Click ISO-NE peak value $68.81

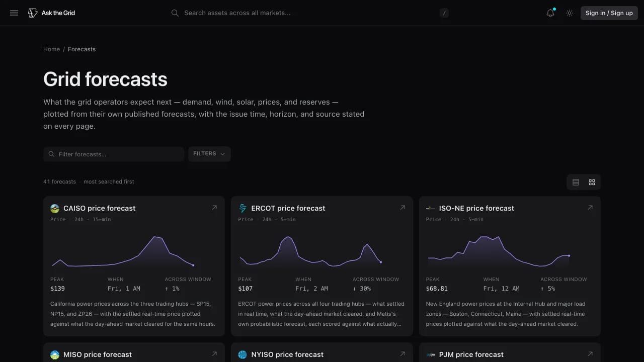coord(437,289)
